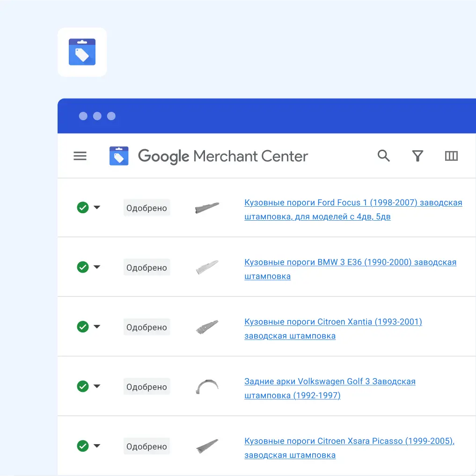Click the search magnifier icon

pos(383,156)
